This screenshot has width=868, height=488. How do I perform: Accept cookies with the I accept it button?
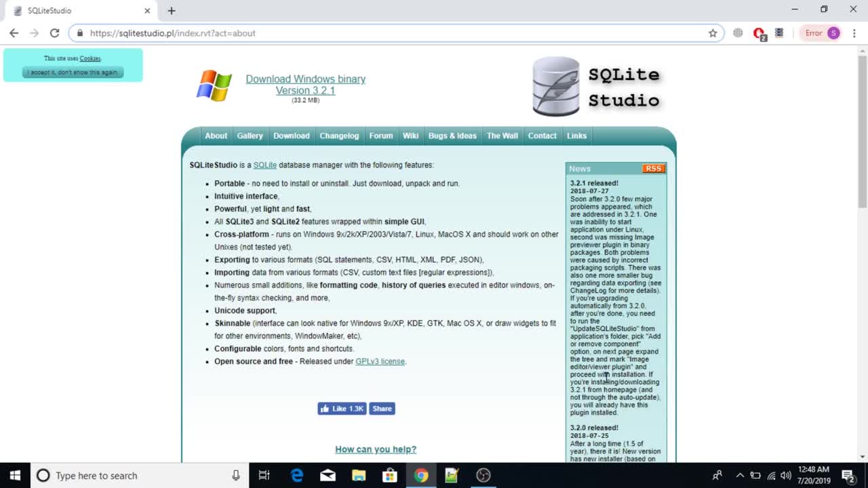click(73, 72)
